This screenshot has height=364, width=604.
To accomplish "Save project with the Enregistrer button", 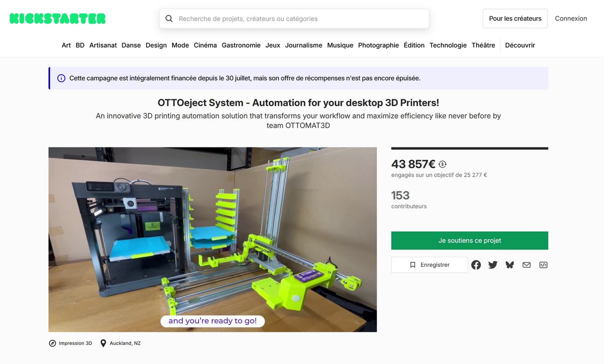I will [x=429, y=265].
